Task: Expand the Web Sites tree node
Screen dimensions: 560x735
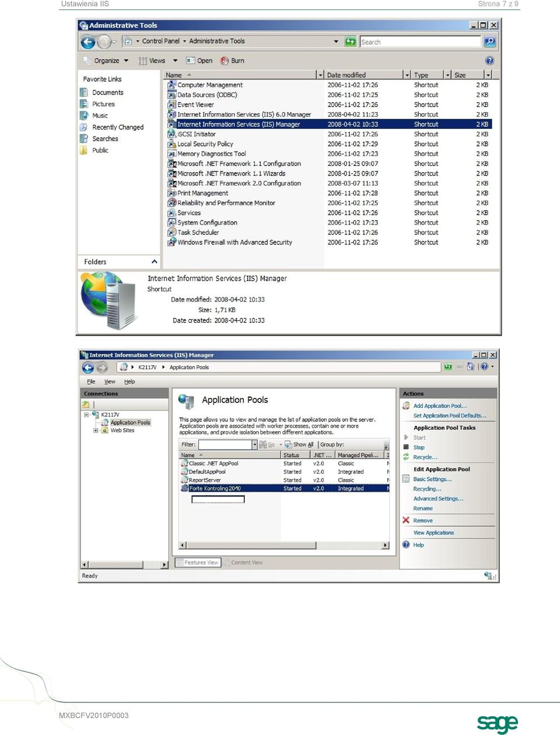Action: pos(96,430)
